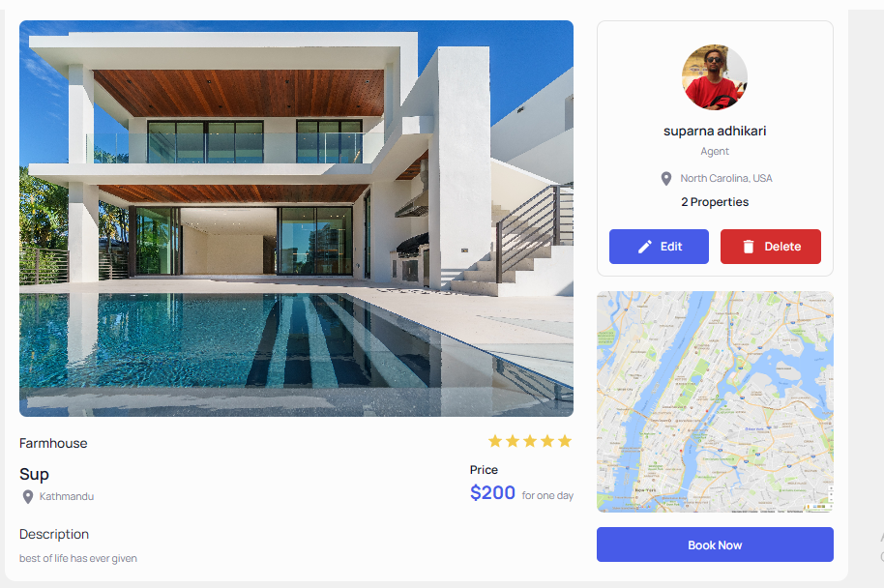Select the first rating star
The height and width of the screenshot is (588, 884).
pyautogui.click(x=495, y=441)
